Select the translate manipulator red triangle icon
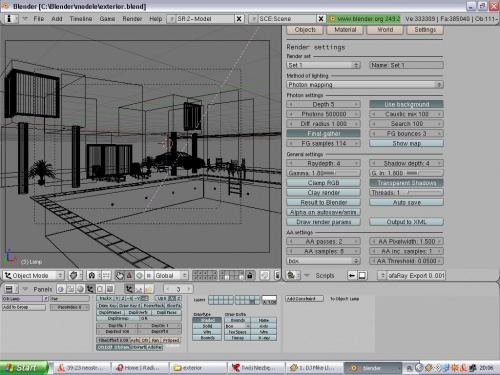 [x=129, y=275]
